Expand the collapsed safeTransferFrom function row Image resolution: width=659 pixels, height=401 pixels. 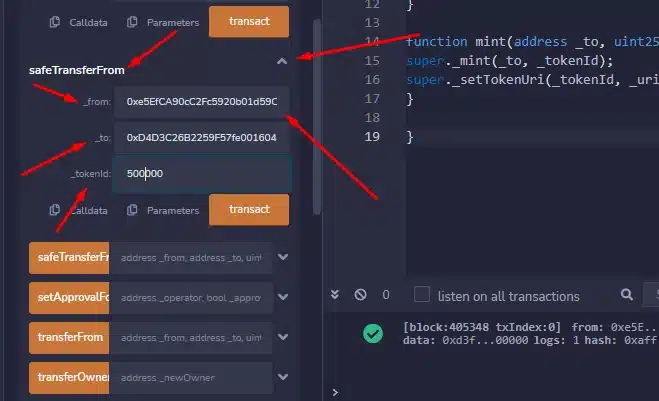tap(283, 257)
